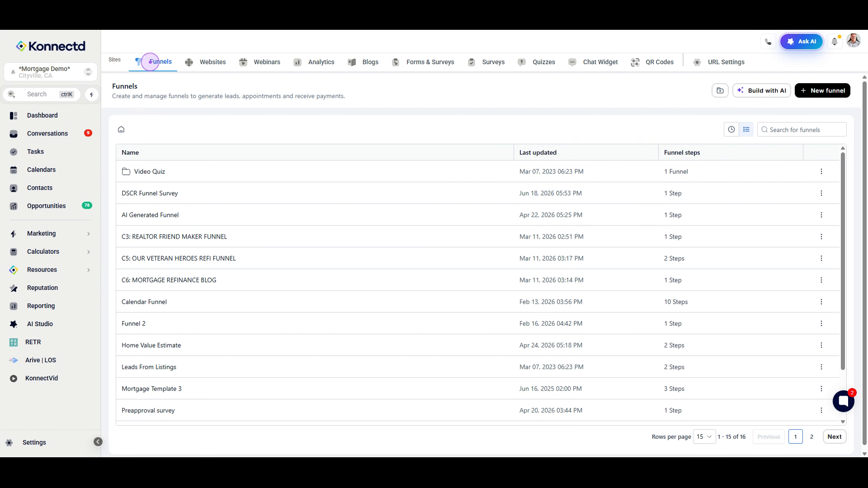Open the Calendar Funnel row
Viewport: 868px width, 488px height.
[x=477, y=302]
